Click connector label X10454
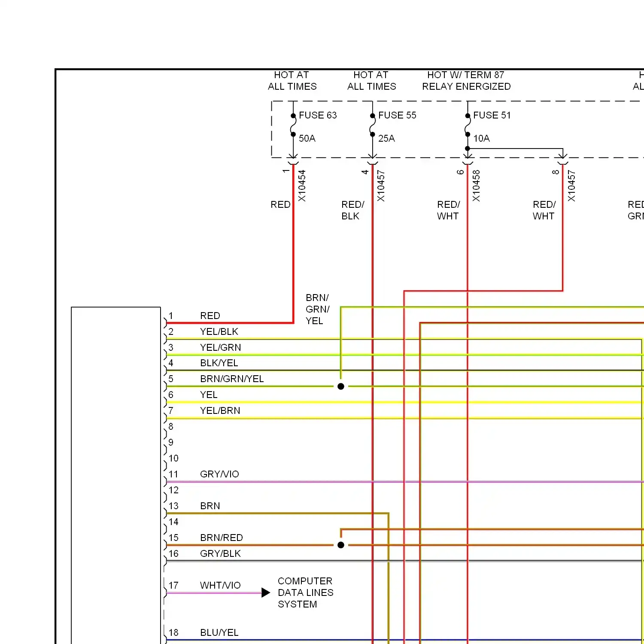The image size is (644, 644). click(x=302, y=185)
